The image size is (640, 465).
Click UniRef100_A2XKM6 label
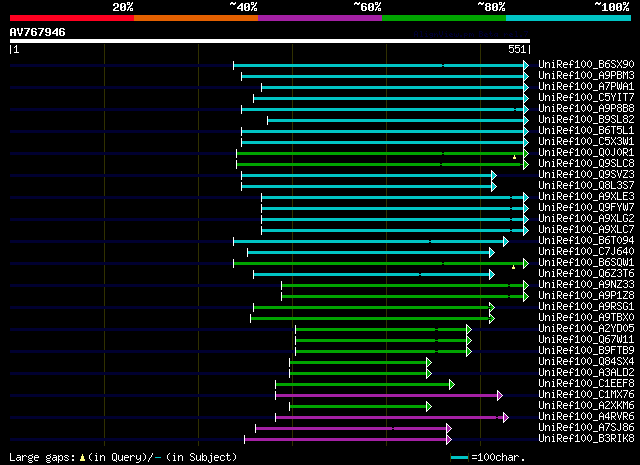coord(586,406)
